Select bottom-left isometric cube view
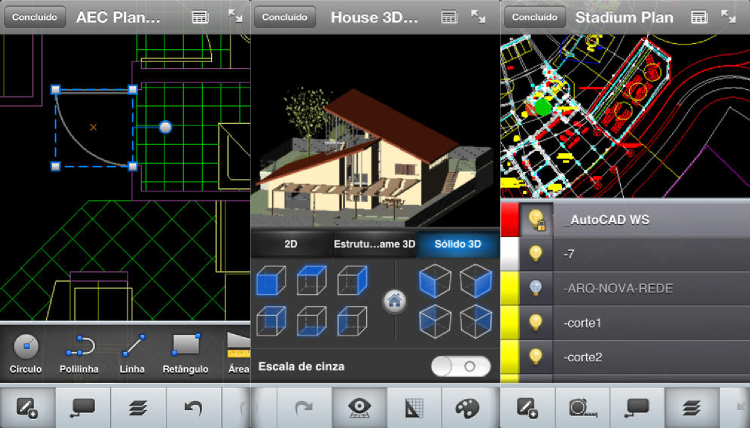 [435, 321]
